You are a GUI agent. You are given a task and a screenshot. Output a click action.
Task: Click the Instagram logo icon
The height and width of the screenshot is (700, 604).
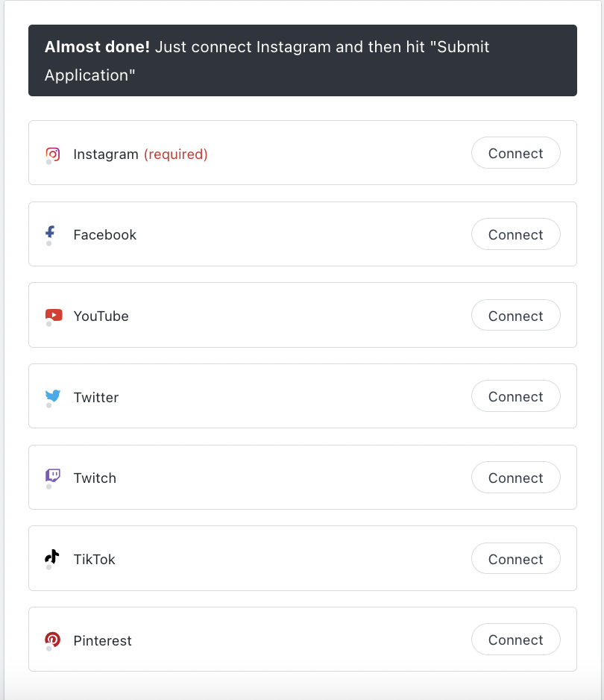52,154
